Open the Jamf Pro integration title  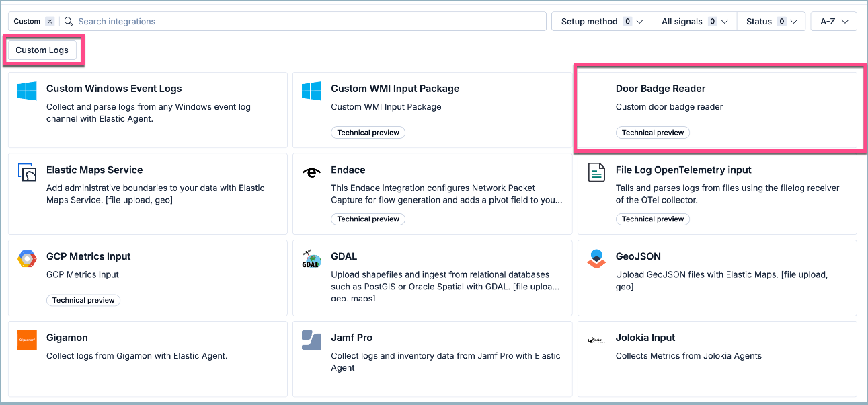[x=352, y=338]
